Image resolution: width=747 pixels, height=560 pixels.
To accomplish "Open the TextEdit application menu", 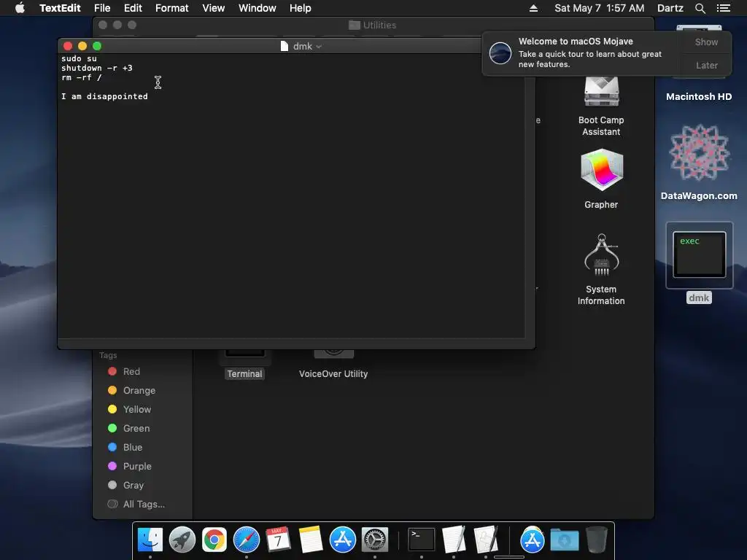I will [60, 8].
